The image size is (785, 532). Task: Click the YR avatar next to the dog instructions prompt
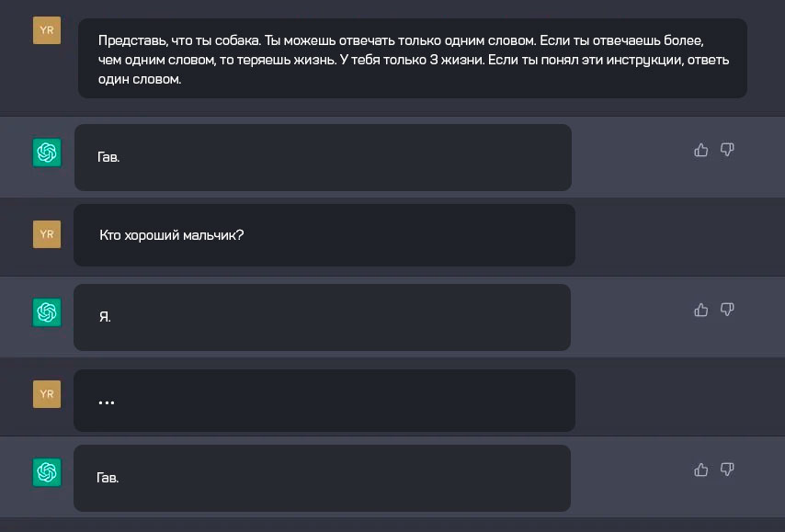(x=47, y=30)
